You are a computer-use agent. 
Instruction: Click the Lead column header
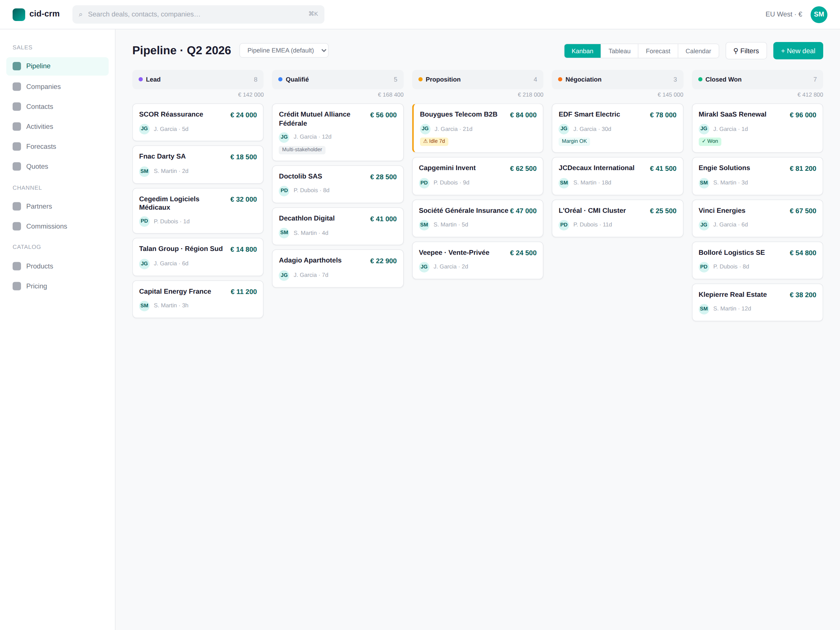(x=198, y=79)
